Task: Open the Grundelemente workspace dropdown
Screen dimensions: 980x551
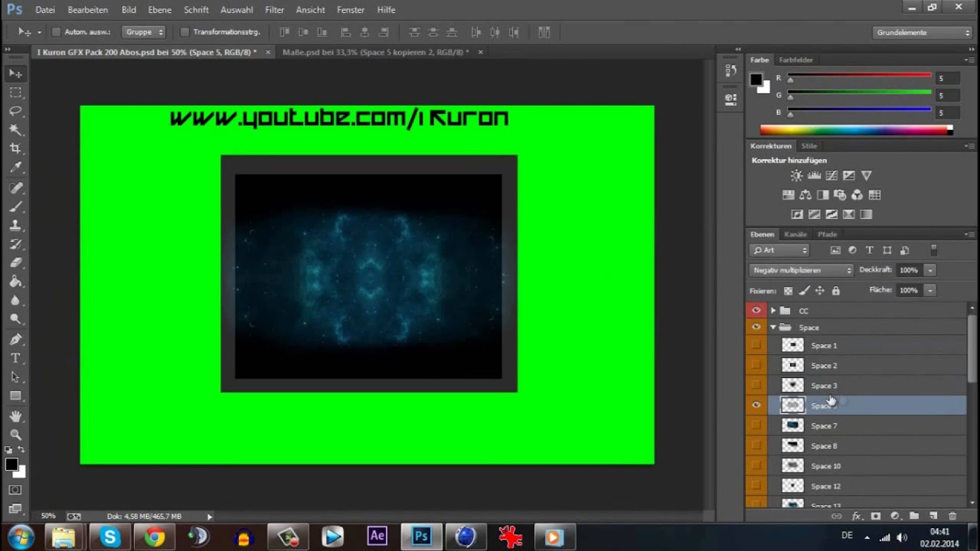Action: (923, 32)
